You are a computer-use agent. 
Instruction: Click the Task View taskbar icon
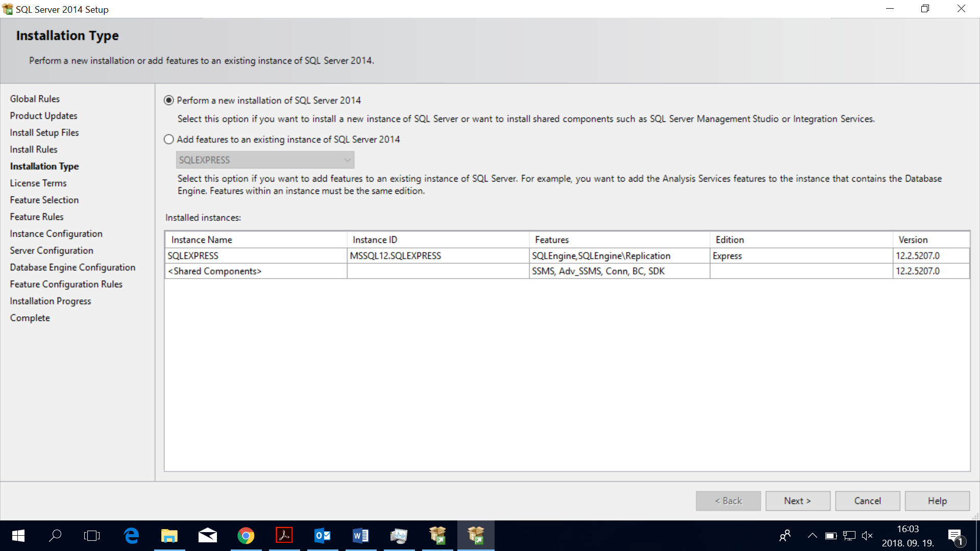tap(92, 536)
